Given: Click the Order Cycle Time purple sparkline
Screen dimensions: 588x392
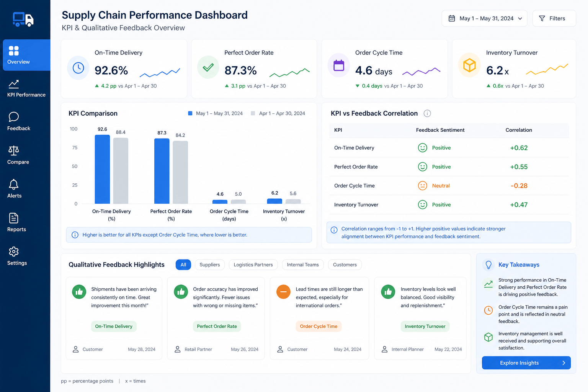Looking at the screenshot, I should pyautogui.click(x=421, y=71).
